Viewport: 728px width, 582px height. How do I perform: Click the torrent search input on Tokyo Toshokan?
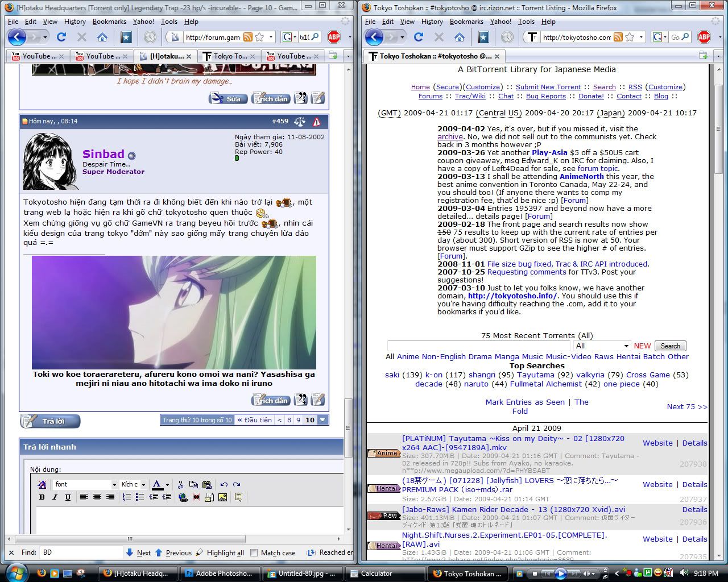tap(478, 346)
